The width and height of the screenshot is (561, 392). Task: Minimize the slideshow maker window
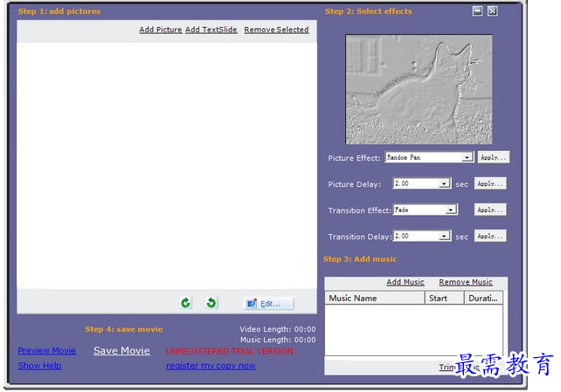coord(477,11)
